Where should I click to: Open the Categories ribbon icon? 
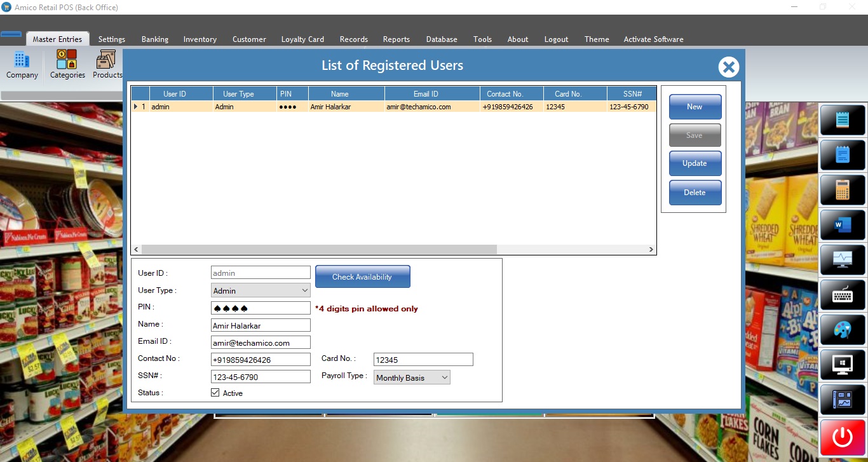tap(67, 65)
